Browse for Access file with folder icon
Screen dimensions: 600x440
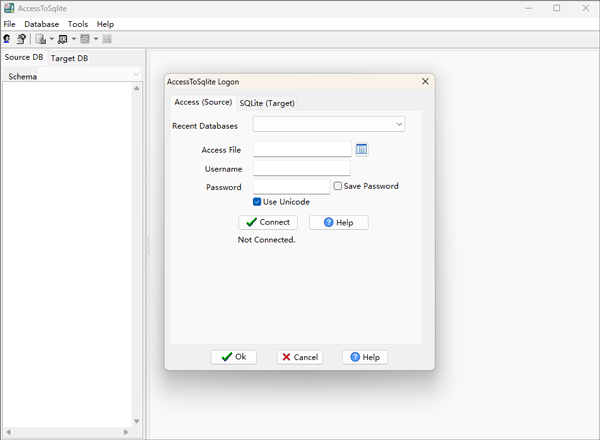point(362,149)
